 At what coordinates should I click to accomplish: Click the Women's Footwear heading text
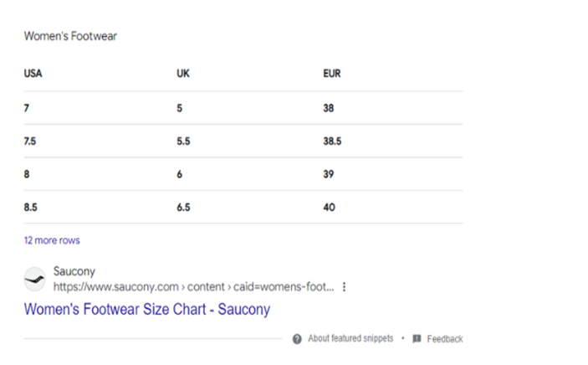[70, 36]
